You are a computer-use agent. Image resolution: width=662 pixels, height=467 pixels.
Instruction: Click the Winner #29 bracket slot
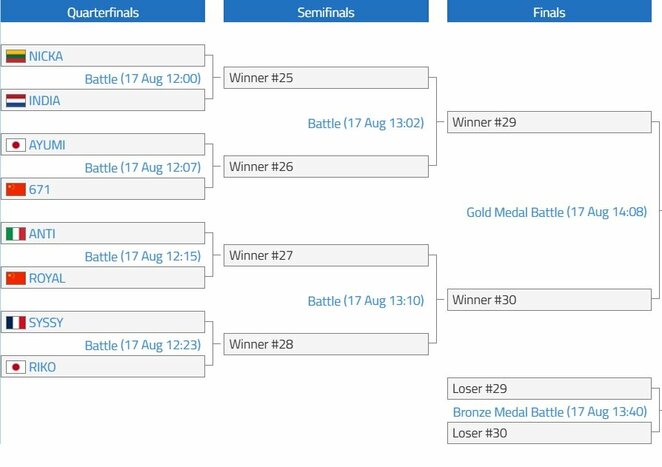click(x=549, y=122)
